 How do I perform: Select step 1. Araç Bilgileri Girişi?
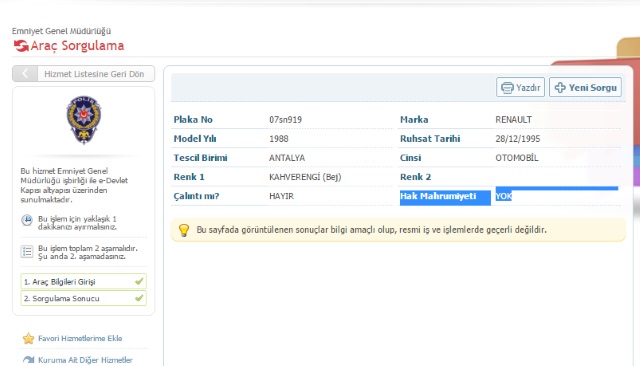point(83,282)
